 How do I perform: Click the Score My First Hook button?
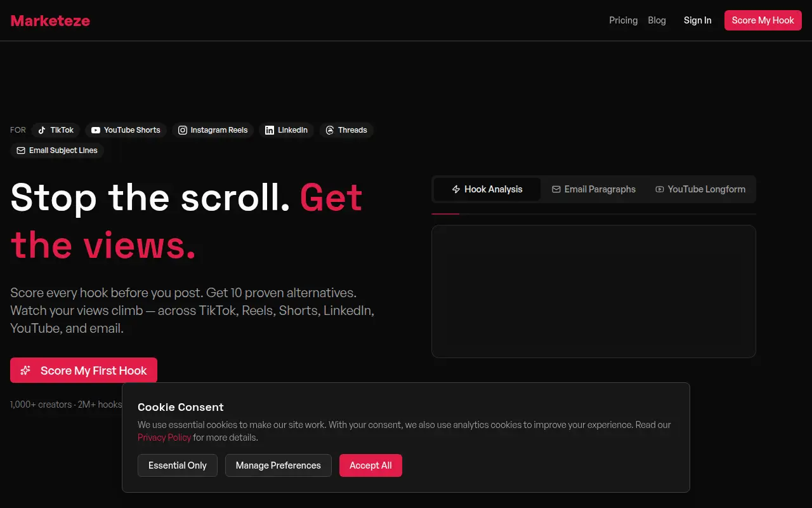tap(84, 370)
